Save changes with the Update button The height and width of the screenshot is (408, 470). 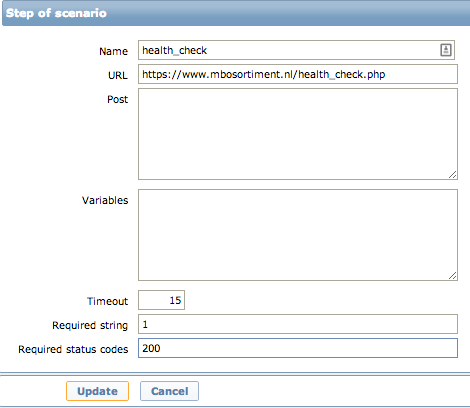pos(97,391)
